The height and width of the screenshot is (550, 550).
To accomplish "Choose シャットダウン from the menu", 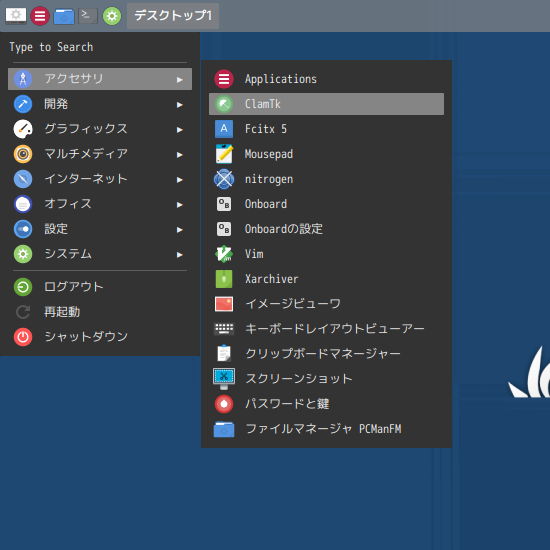I will (100, 337).
